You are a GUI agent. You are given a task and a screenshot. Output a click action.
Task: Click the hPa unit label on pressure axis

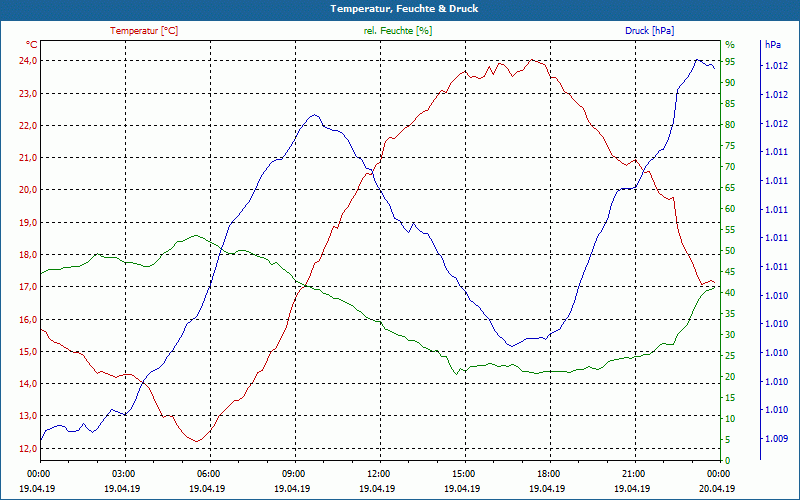(x=772, y=45)
